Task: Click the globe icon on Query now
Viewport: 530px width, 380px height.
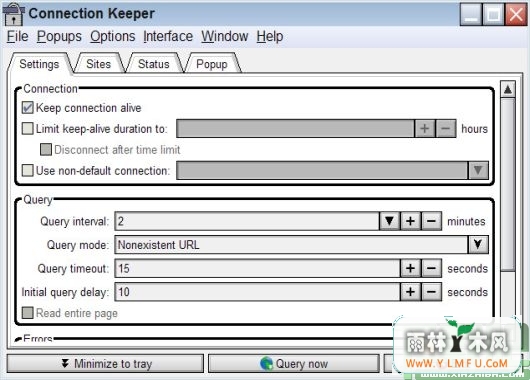Action: (267, 364)
